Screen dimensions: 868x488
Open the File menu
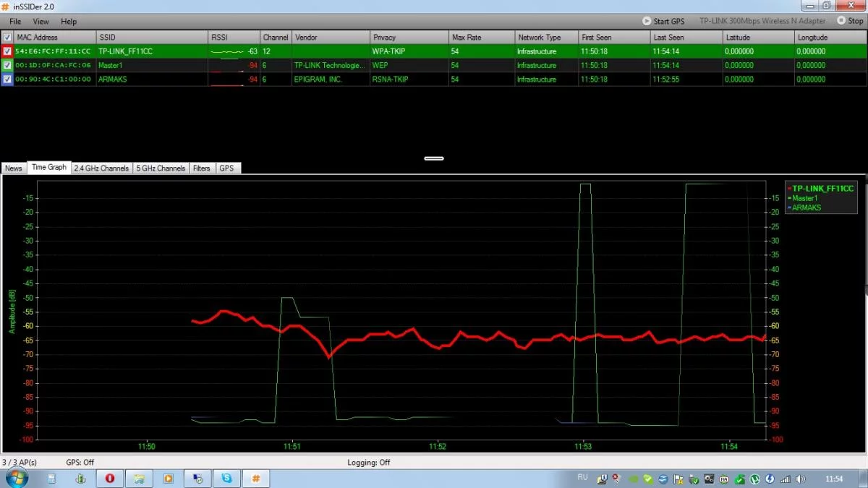(x=15, y=22)
